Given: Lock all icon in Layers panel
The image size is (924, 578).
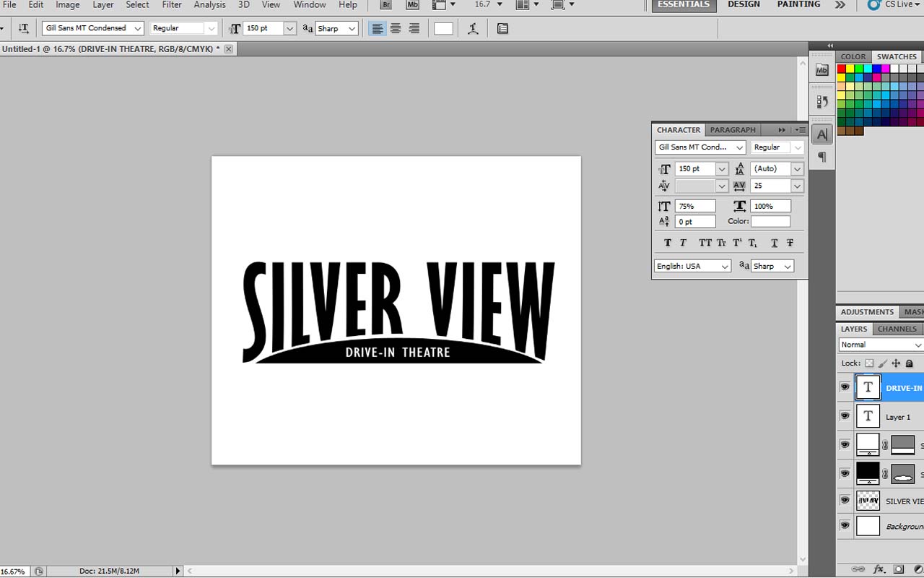Looking at the screenshot, I should pyautogui.click(x=910, y=363).
